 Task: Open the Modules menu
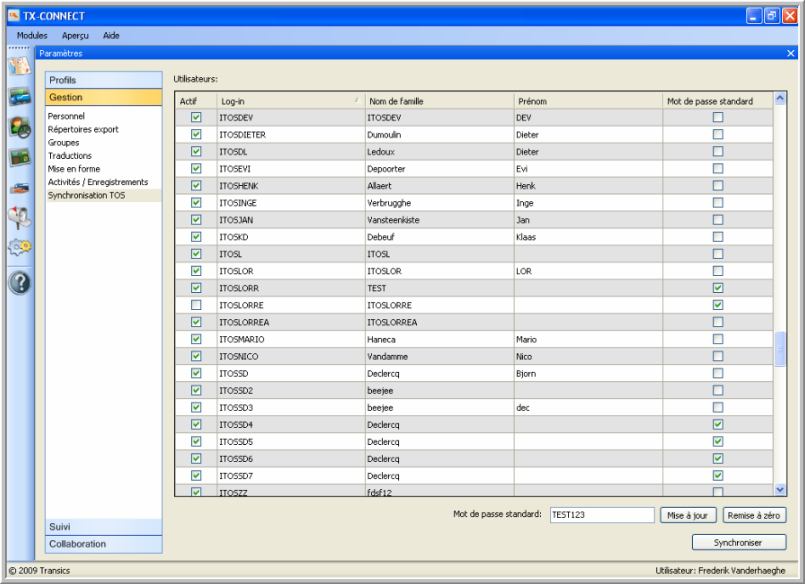(x=32, y=35)
